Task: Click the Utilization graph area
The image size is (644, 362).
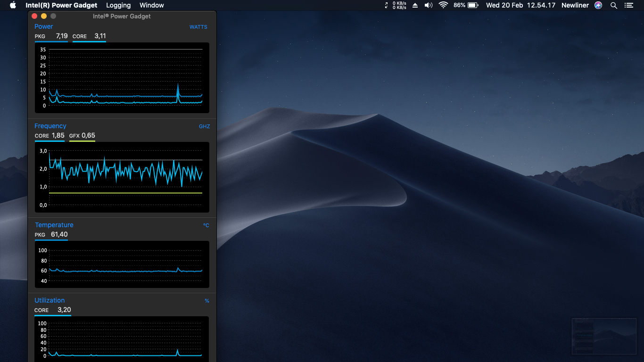Action: pos(122,339)
